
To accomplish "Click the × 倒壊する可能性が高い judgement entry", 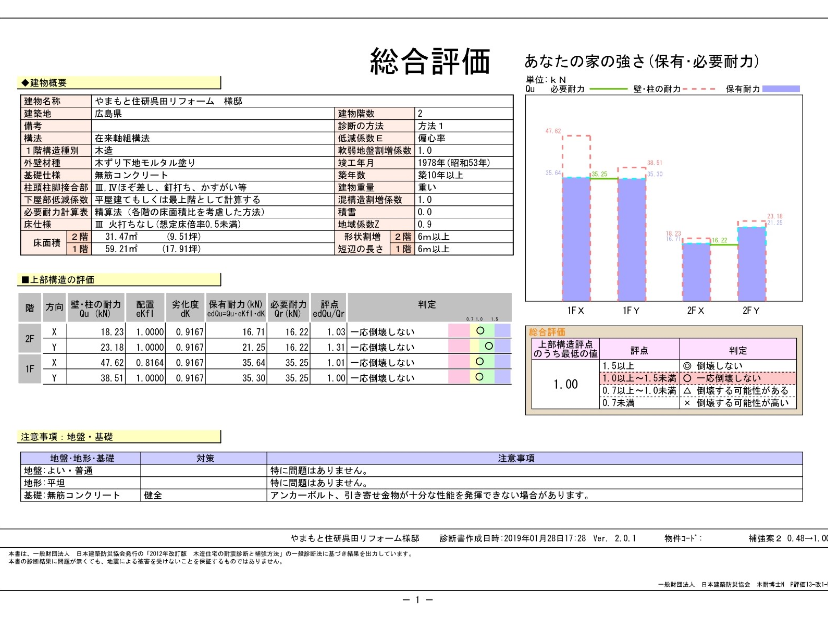I will point(736,402).
